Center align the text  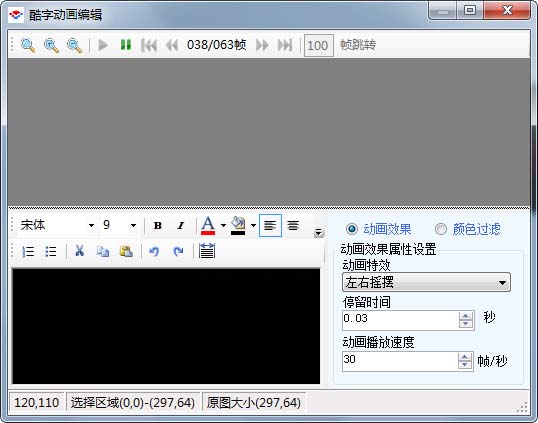[x=293, y=225]
